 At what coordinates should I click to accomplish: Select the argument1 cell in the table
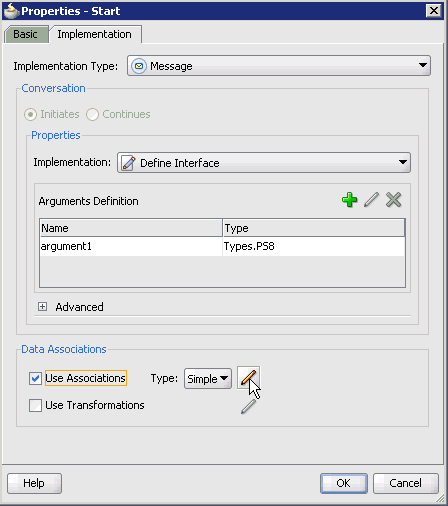(131, 246)
